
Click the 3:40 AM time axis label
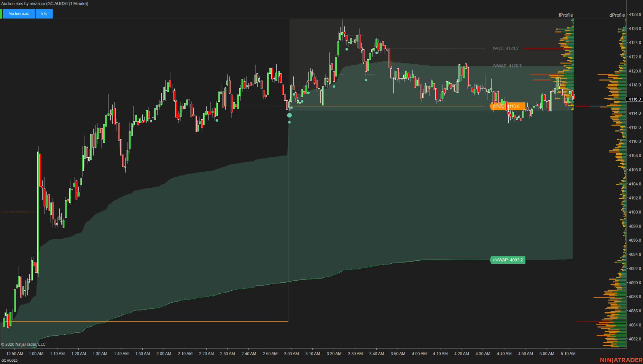tap(377, 354)
